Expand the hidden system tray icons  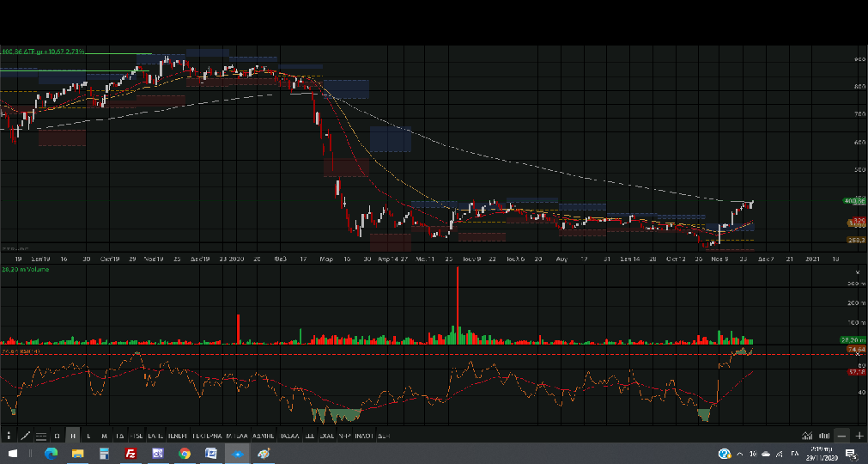741,454
